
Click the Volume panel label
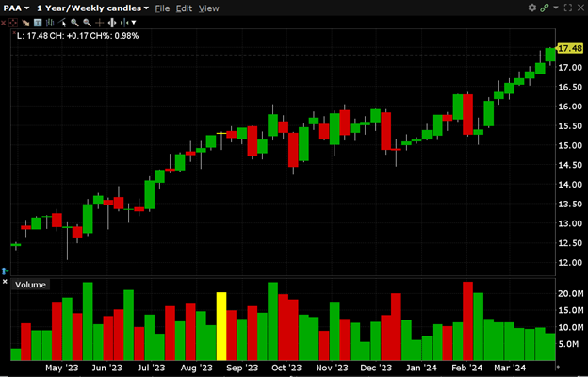(30, 285)
